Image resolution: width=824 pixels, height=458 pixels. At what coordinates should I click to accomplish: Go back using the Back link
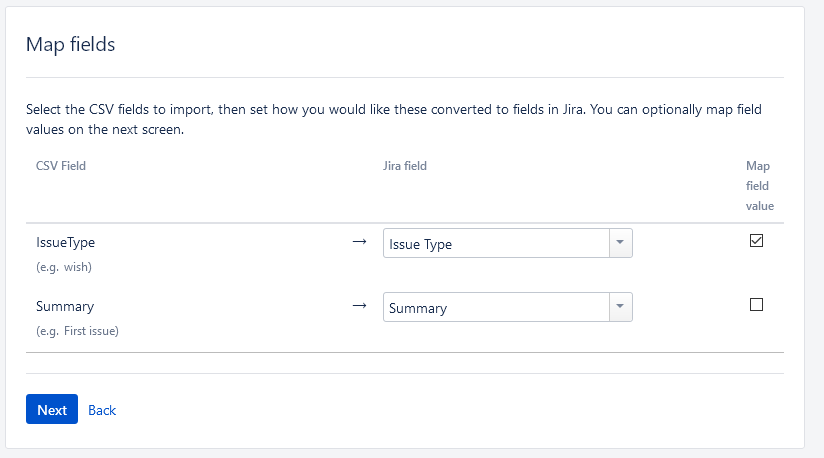102,410
